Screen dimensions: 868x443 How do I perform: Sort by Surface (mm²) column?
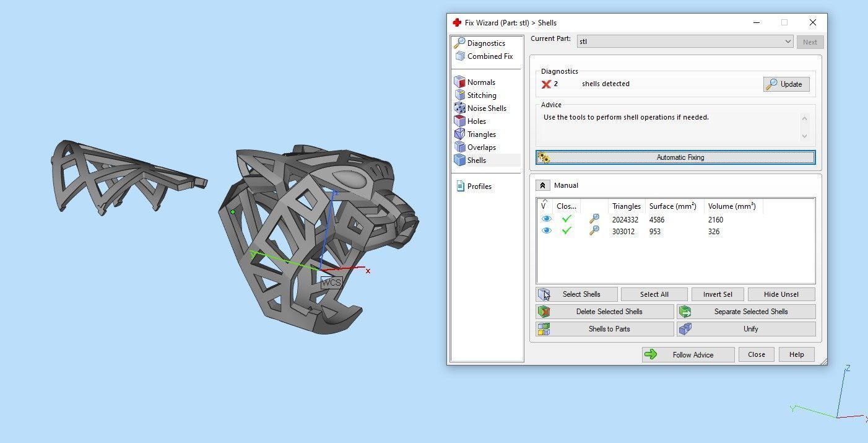[x=674, y=206]
